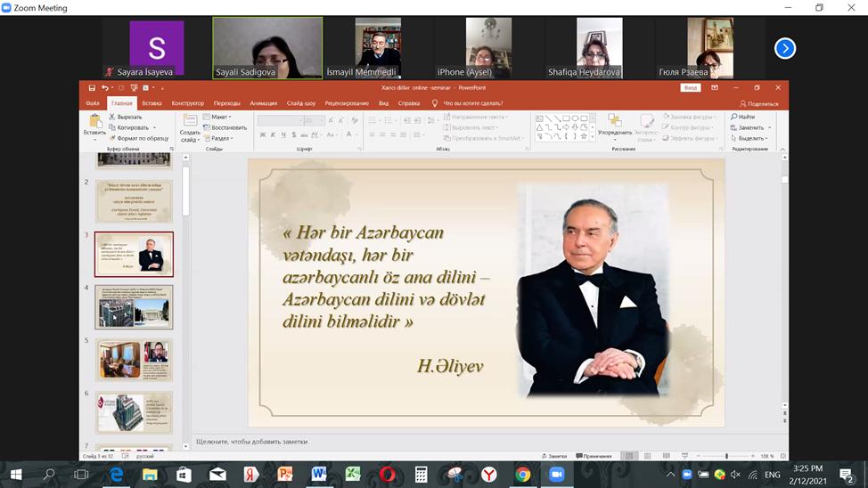Open the font size combo box
The width and height of the screenshot is (868, 488).
[x=314, y=120]
